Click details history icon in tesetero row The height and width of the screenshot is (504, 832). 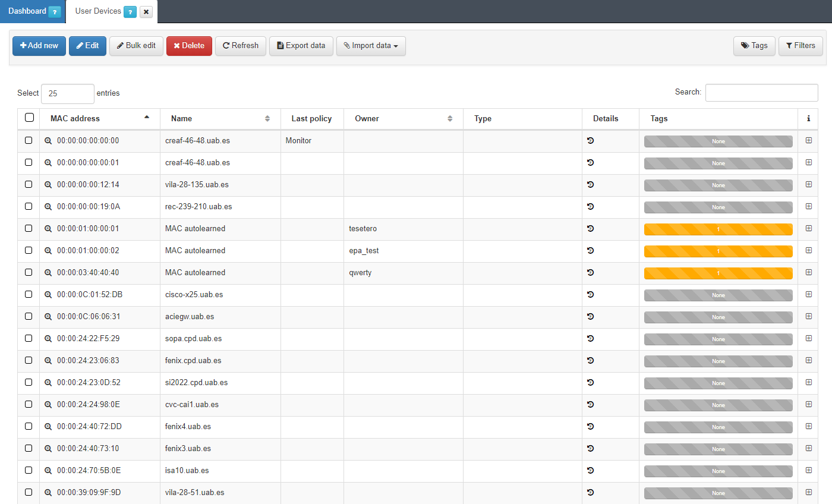pos(591,228)
